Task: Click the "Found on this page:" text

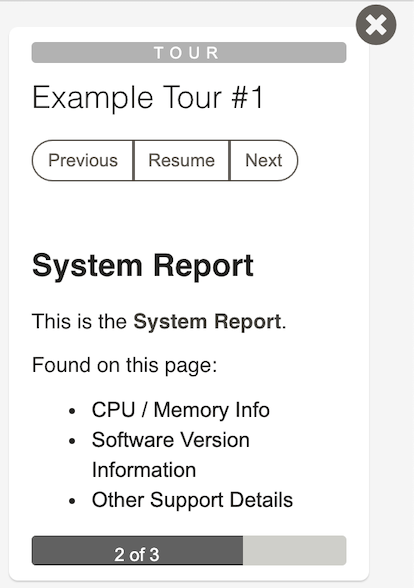Action: coord(124,365)
